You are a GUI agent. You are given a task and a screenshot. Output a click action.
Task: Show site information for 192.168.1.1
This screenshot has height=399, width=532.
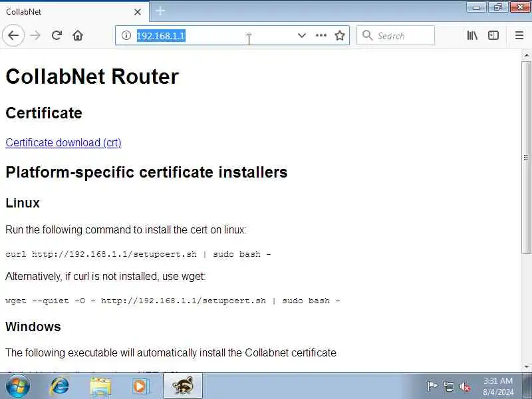coord(126,35)
